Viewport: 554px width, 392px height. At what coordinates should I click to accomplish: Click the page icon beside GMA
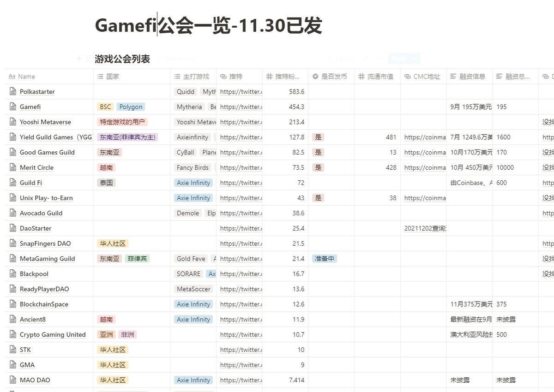point(12,365)
